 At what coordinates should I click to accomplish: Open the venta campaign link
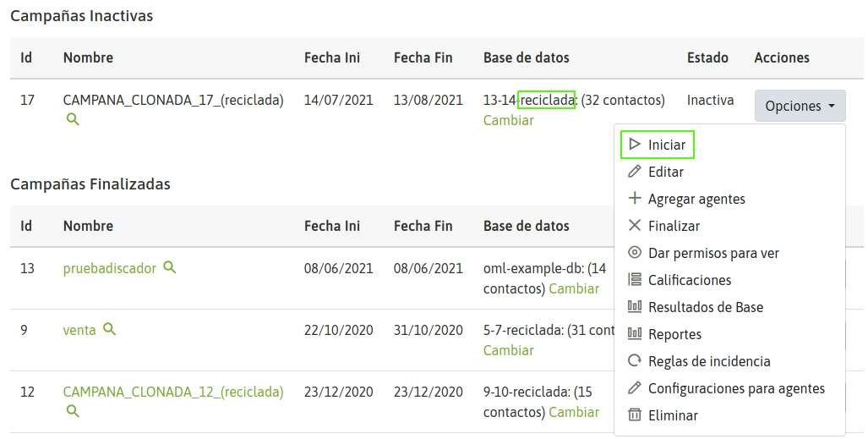click(79, 331)
